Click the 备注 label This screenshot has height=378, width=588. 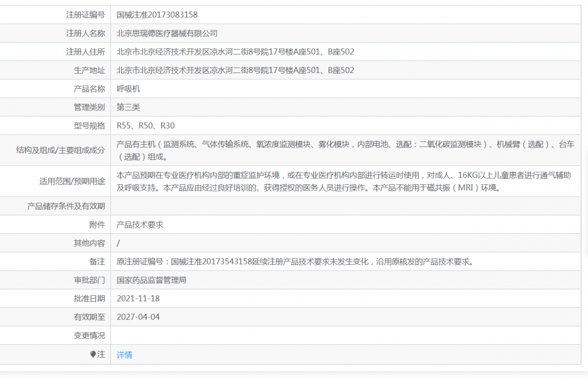(x=97, y=262)
